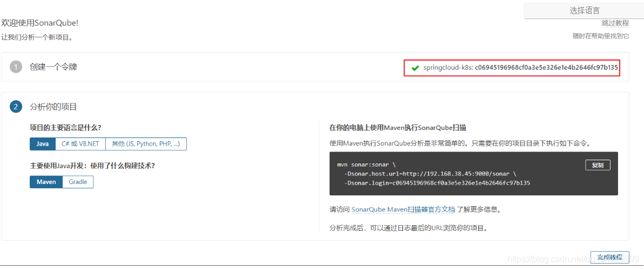The image size is (644, 269).
Task: Click the step 1 circle for 创建一个令牌
Action: click(16, 67)
